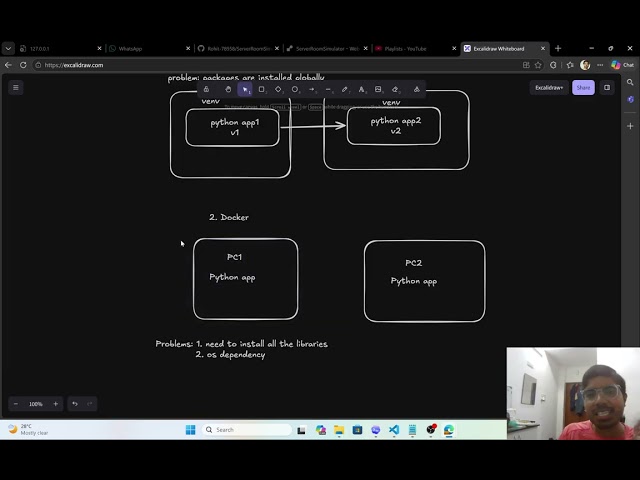Open the Excalidraw hamburger main menu
This screenshot has height=480, width=640.
coord(16,87)
